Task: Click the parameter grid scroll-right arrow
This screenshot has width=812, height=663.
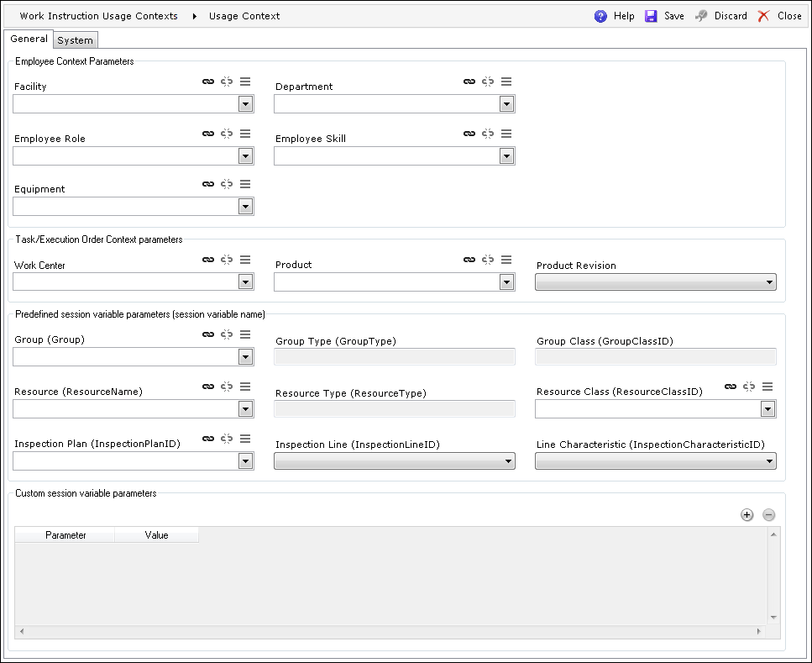Action: (759, 631)
